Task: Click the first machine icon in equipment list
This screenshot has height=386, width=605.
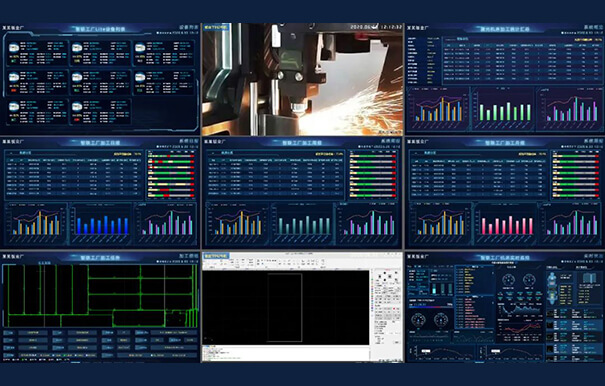Action: tap(14, 48)
